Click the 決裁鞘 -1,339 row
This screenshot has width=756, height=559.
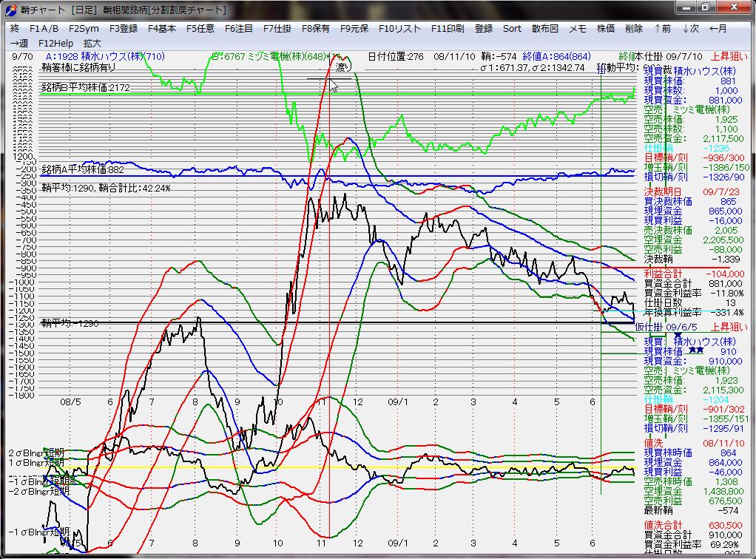tap(692, 260)
